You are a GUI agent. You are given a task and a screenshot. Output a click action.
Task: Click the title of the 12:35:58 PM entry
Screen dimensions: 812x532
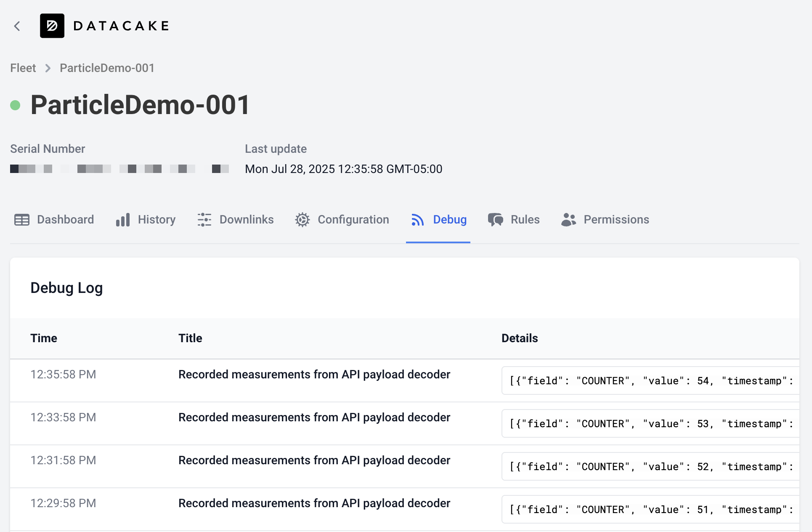click(x=314, y=374)
